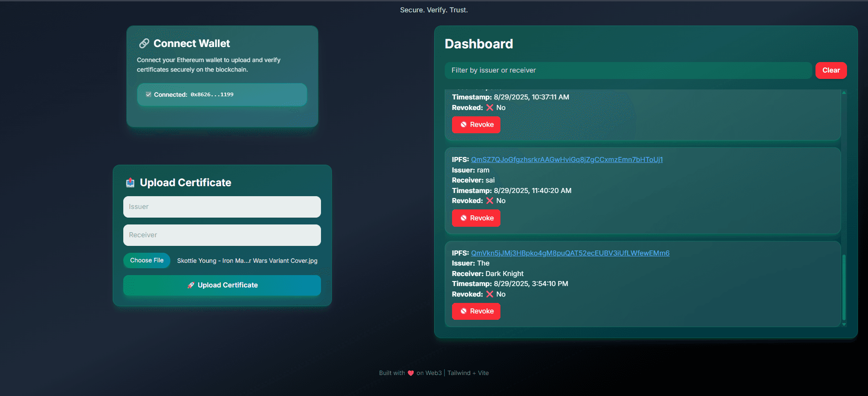
Task: Toggle the checkmark next to Connected
Action: [148, 94]
